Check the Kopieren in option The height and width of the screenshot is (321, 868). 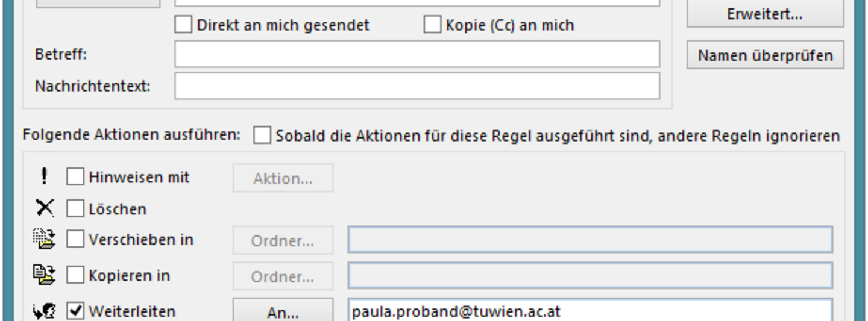[75, 275]
